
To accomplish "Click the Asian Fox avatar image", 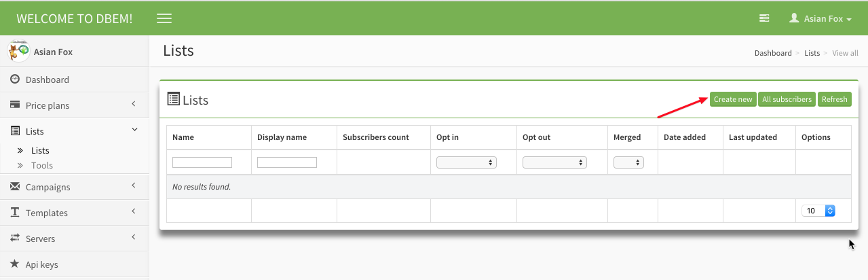I will 18,51.
